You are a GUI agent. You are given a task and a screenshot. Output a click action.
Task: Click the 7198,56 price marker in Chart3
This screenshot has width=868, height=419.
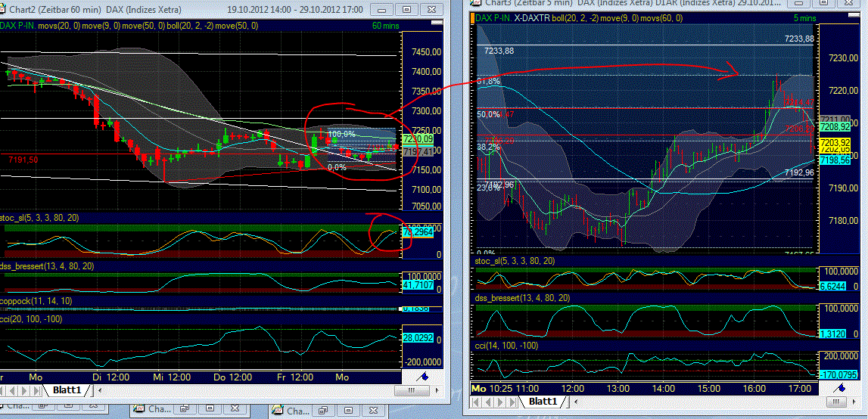835,160
